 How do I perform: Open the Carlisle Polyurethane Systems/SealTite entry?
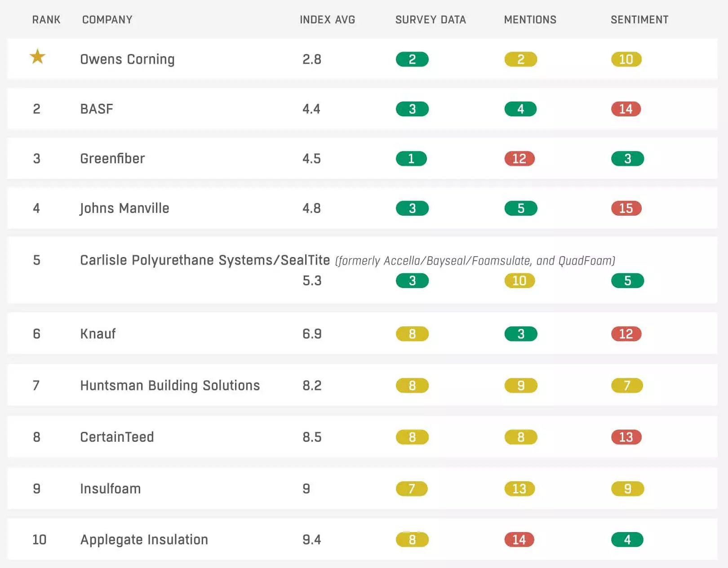coord(205,260)
